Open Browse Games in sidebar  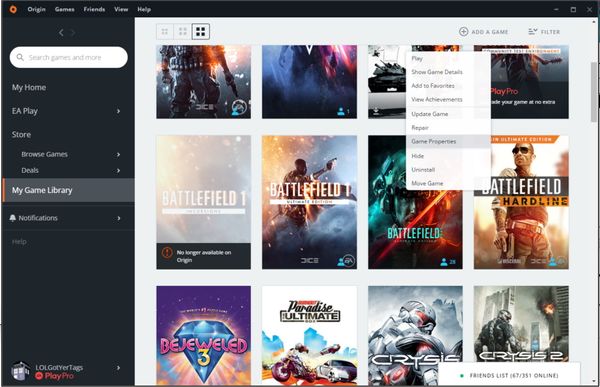pyautogui.click(x=45, y=154)
